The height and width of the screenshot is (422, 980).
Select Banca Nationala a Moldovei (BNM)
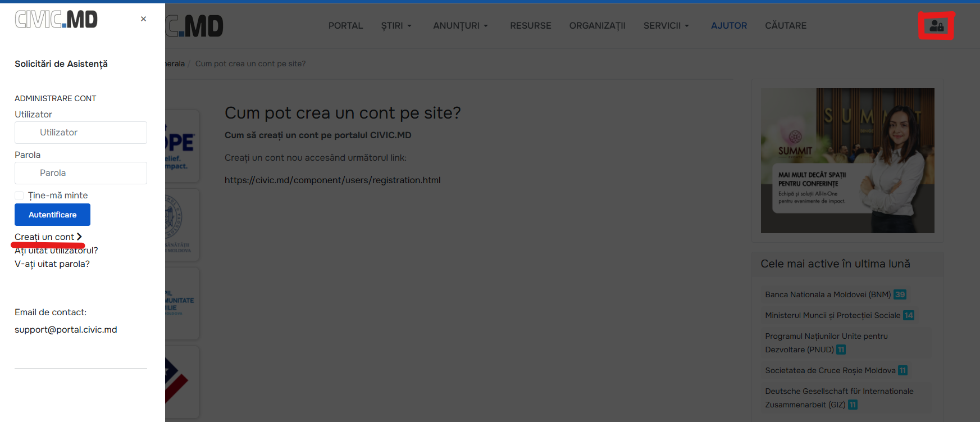point(827,294)
